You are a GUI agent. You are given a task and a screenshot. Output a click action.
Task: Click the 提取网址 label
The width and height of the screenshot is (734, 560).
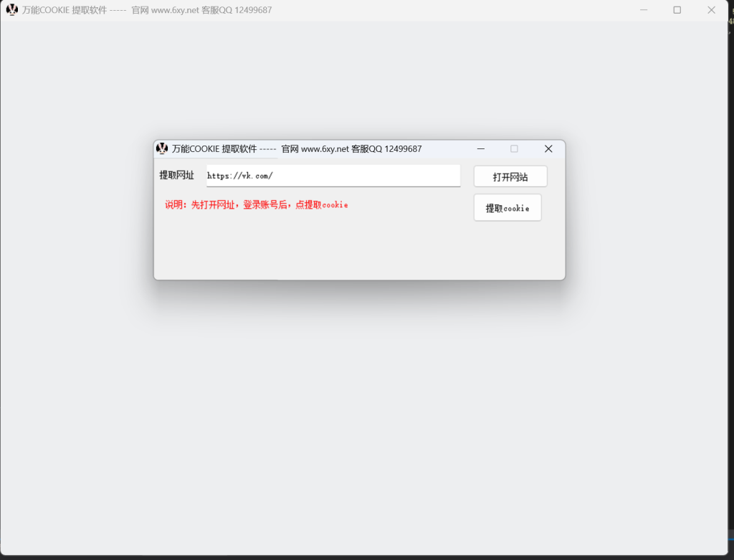click(176, 175)
